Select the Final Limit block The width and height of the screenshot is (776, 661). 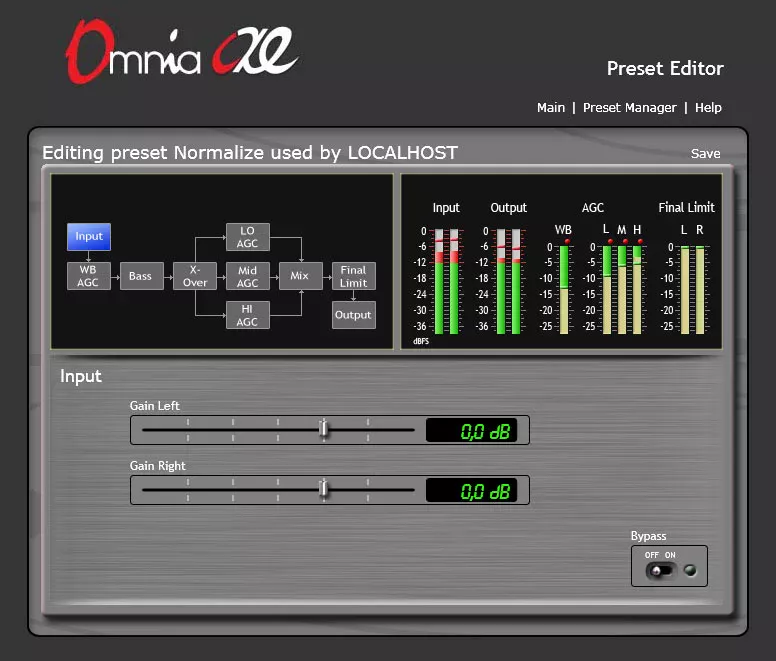pos(353,276)
